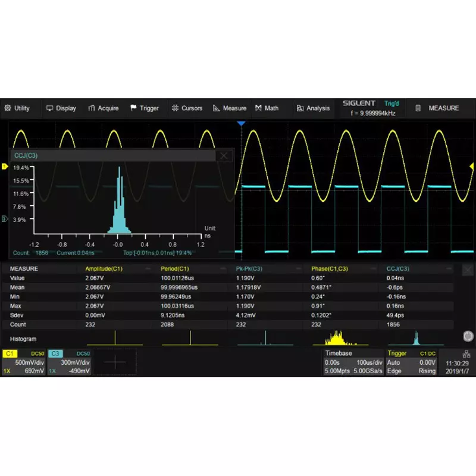Click the 100us/div timebase value
The width and height of the screenshot is (476, 476).
click(369, 362)
